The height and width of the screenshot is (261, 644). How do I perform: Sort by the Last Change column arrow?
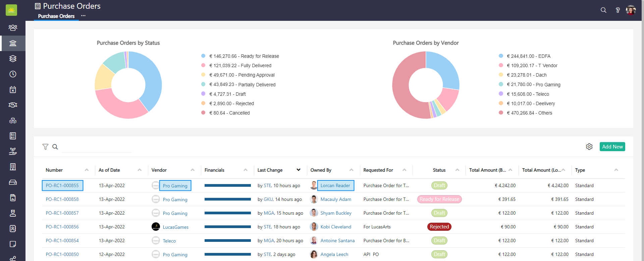point(298,170)
